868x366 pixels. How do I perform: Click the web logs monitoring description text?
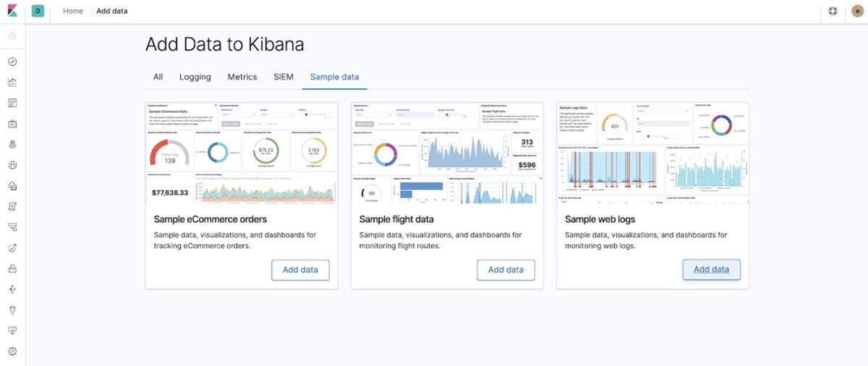(646, 240)
